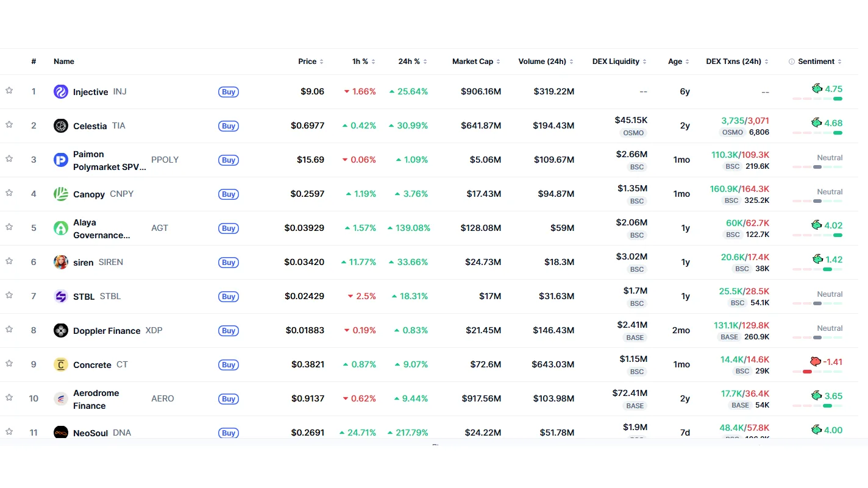Click the NeoSoul coin logo
Image resolution: width=868 pixels, height=488 pixels.
[60, 433]
